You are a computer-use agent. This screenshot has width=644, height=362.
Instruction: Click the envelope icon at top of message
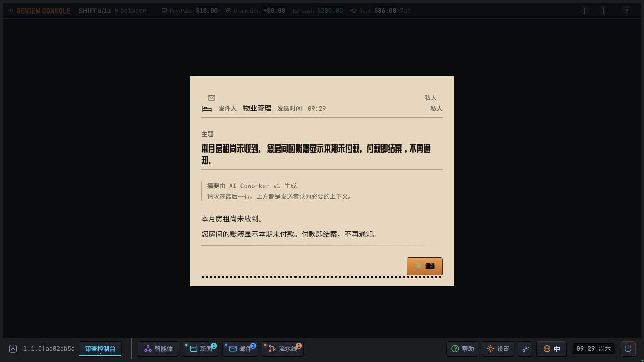coord(211,98)
